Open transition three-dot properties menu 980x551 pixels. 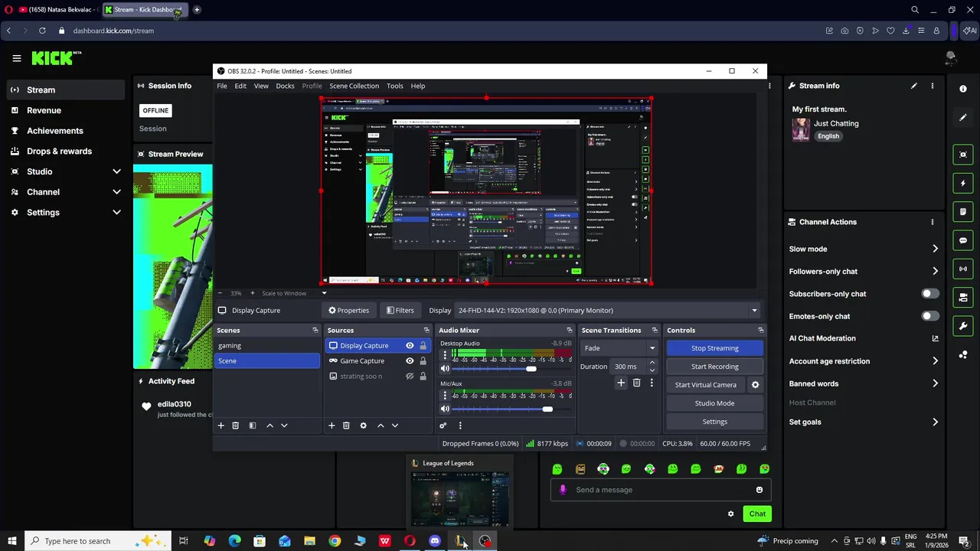pos(652,383)
